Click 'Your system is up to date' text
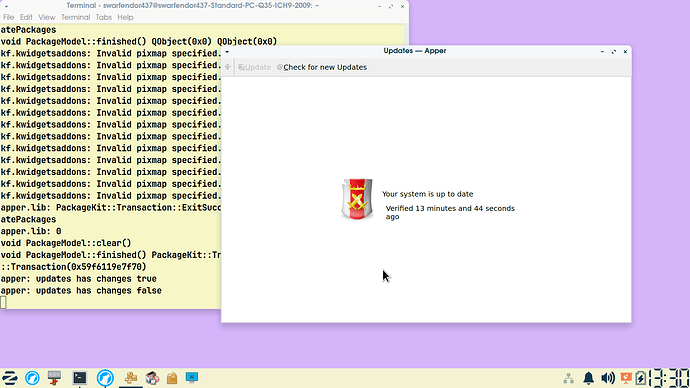The height and width of the screenshot is (388, 690). coord(427,194)
